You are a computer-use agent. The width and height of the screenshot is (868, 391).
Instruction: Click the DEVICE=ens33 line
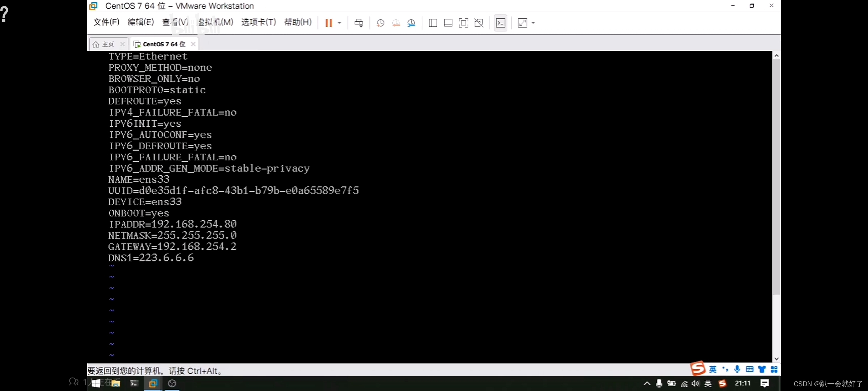(x=145, y=202)
